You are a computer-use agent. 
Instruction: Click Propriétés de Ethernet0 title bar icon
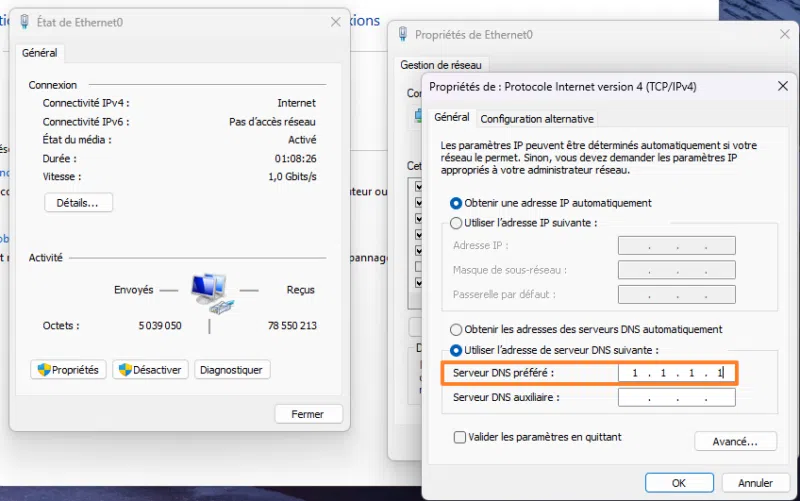pyautogui.click(x=403, y=34)
